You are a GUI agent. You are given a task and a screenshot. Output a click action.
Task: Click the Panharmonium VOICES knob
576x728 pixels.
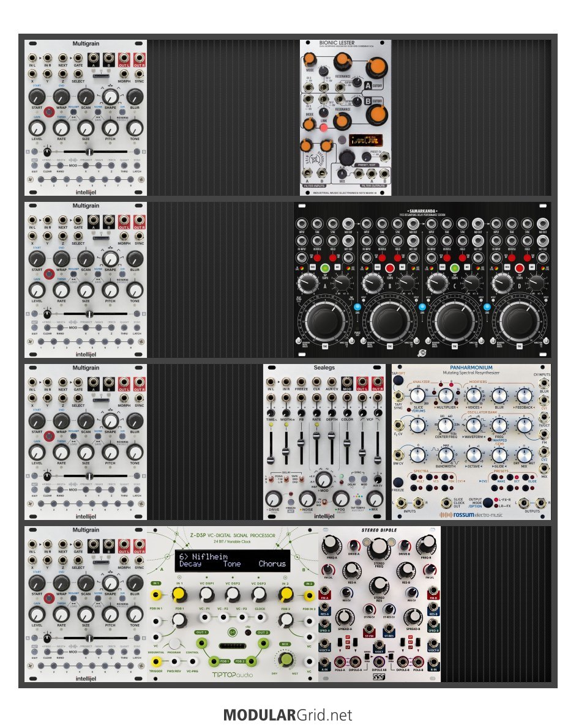(x=473, y=396)
